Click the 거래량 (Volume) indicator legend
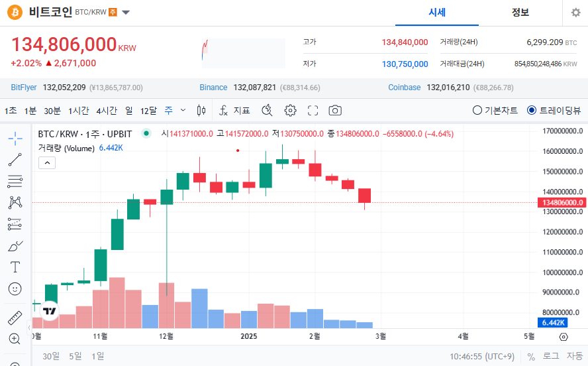The width and height of the screenshot is (588, 366). click(x=66, y=149)
